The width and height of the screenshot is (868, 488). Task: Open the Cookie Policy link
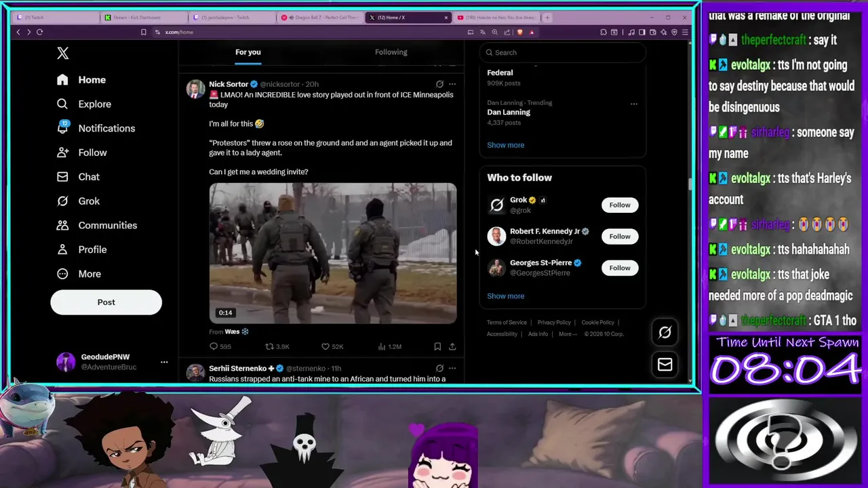pyautogui.click(x=597, y=323)
